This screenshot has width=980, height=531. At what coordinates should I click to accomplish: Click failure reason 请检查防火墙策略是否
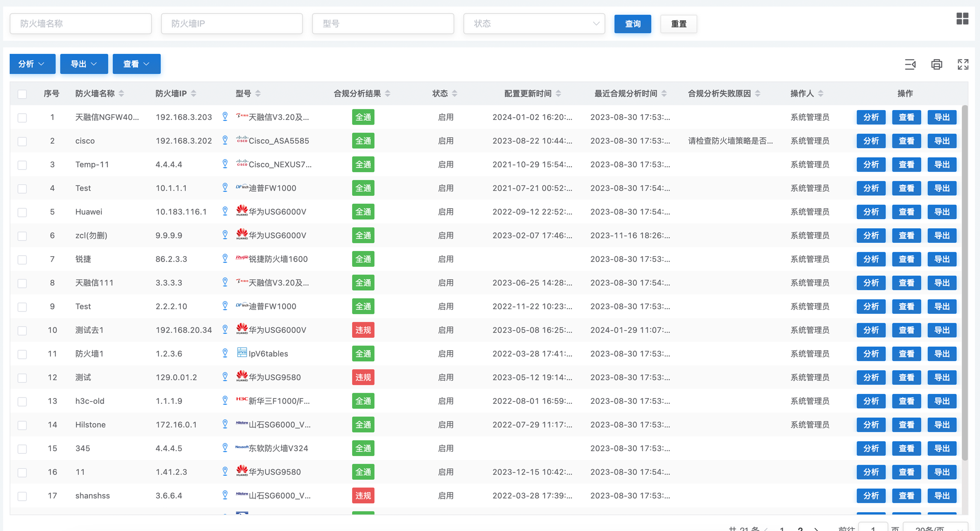[730, 141]
